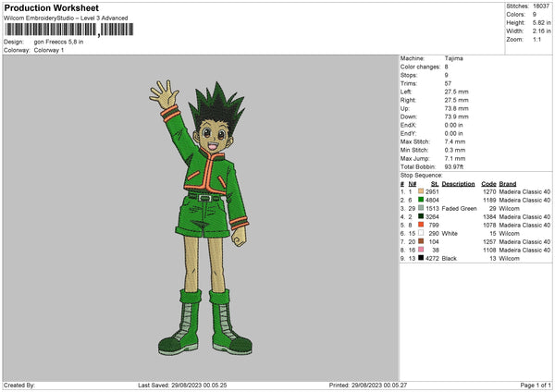Pick the dark green swatch in stop 4
Viewport: 555px width, 392px height.
421,216
